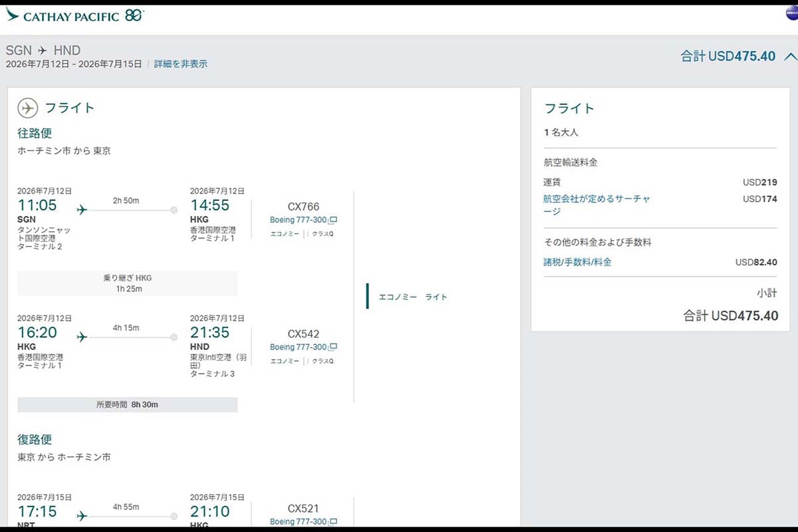Collapse the total USD475.40 summary chevron
This screenshot has height=532, width=798.
click(791, 56)
